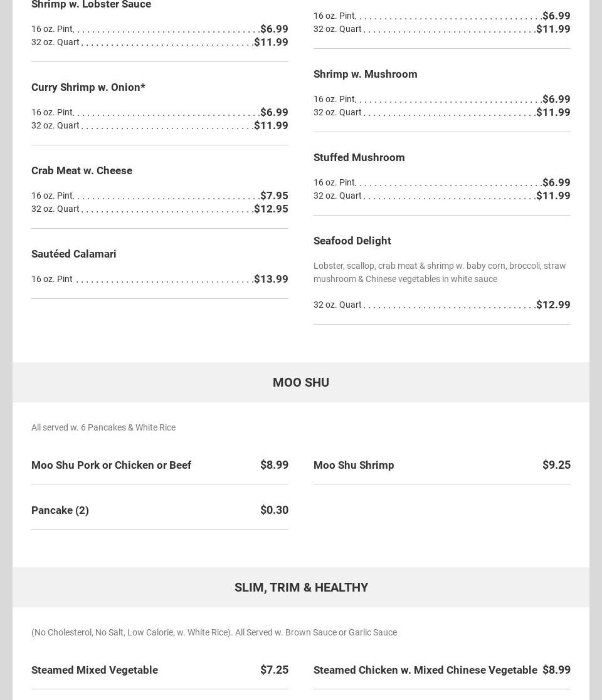Open the Curry Shrimp w. Onion item

[x=88, y=87]
